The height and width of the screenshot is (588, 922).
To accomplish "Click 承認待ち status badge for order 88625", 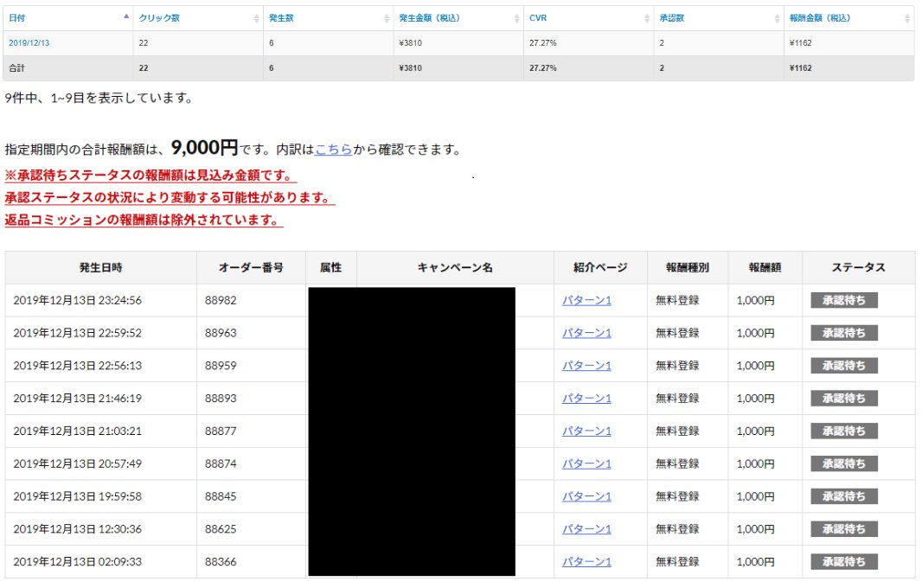I will coord(844,528).
